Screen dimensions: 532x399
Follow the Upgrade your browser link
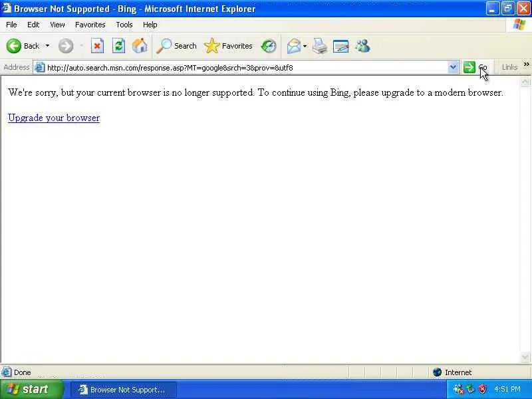coord(54,118)
